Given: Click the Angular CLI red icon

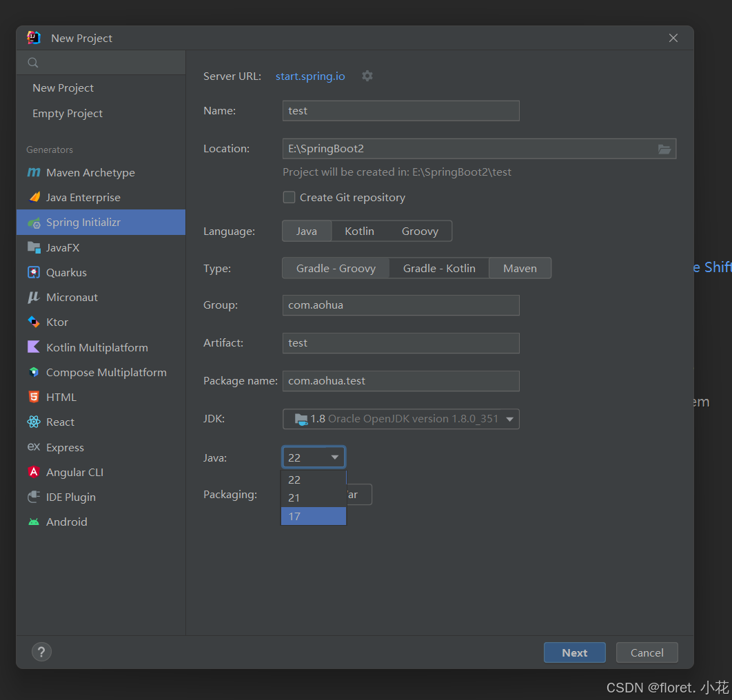Looking at the screenshot, I should 34,472.
